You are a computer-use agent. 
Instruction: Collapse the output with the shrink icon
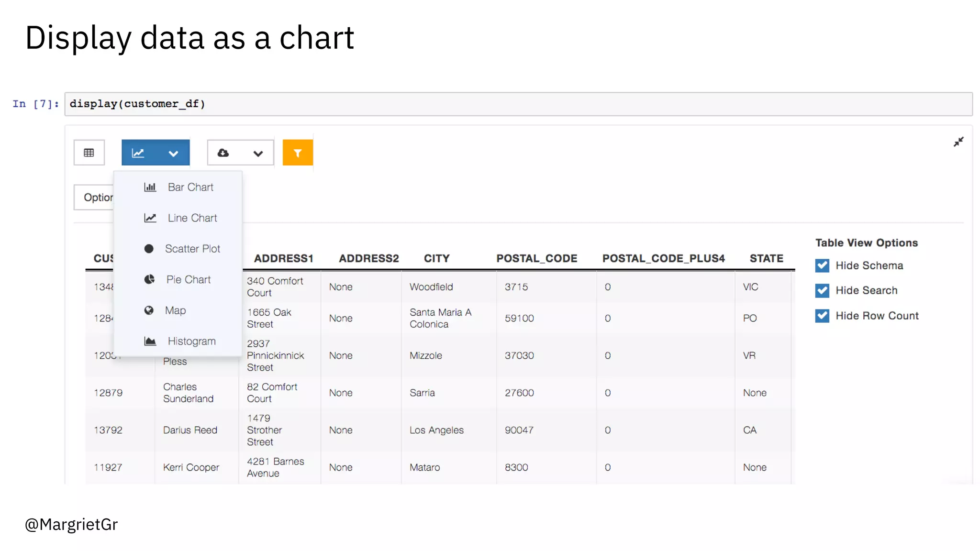(x=958, y=142)
